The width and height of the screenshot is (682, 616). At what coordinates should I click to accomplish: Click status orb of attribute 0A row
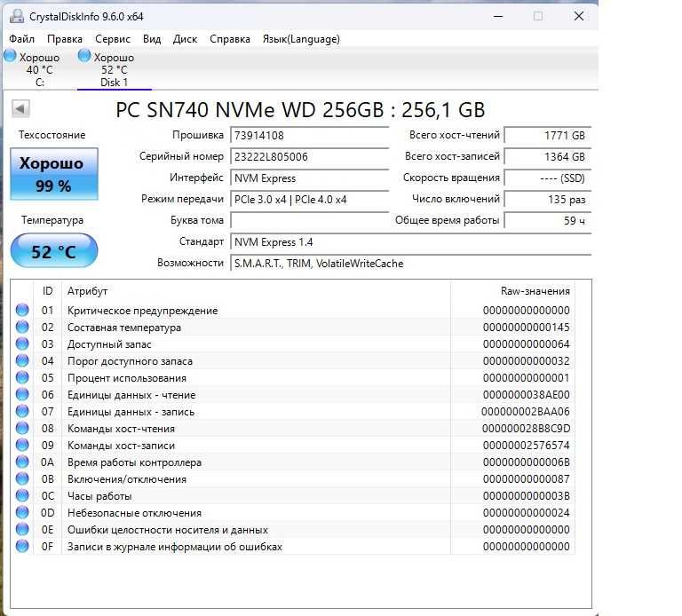22,462
